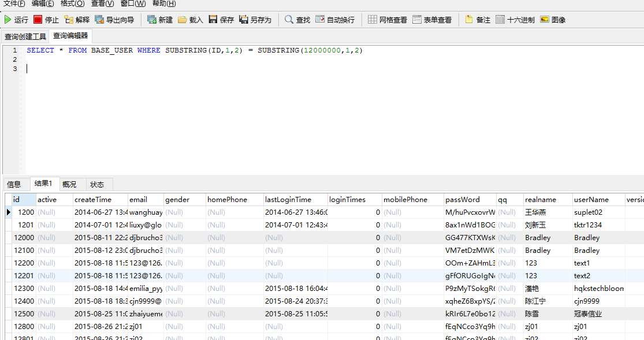Screen dimensions: 644x340
Task: Click email cell starting wanghuay
Action: 146,212
